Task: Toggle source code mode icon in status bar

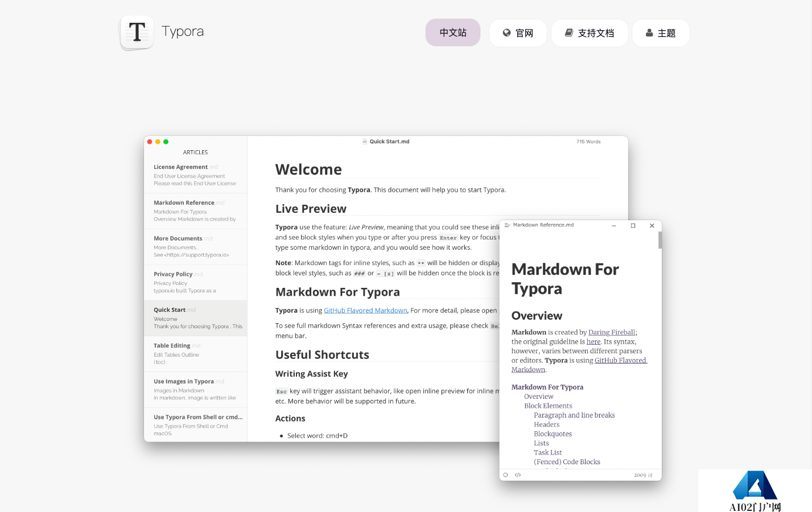Action: 518,475
